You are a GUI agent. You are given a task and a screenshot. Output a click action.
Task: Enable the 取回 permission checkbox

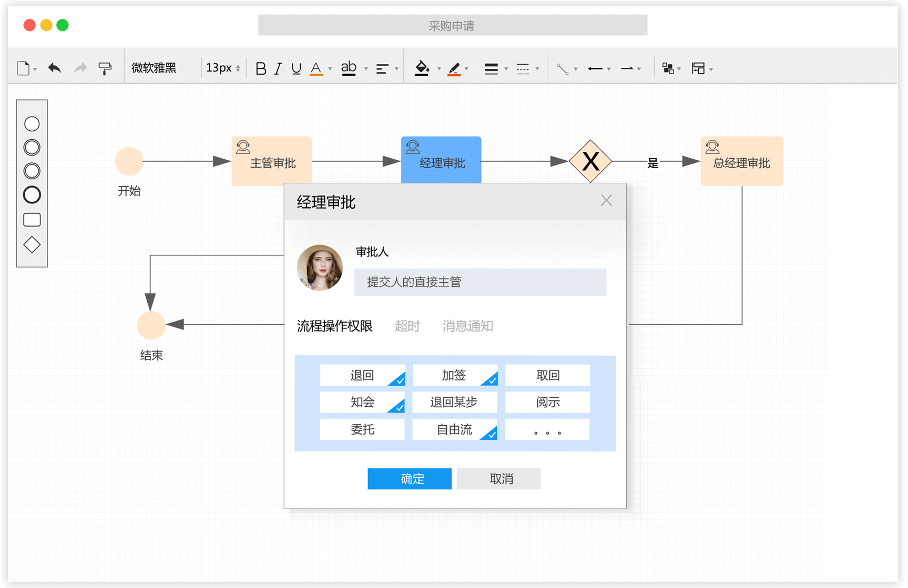click(x=547, y=375)
